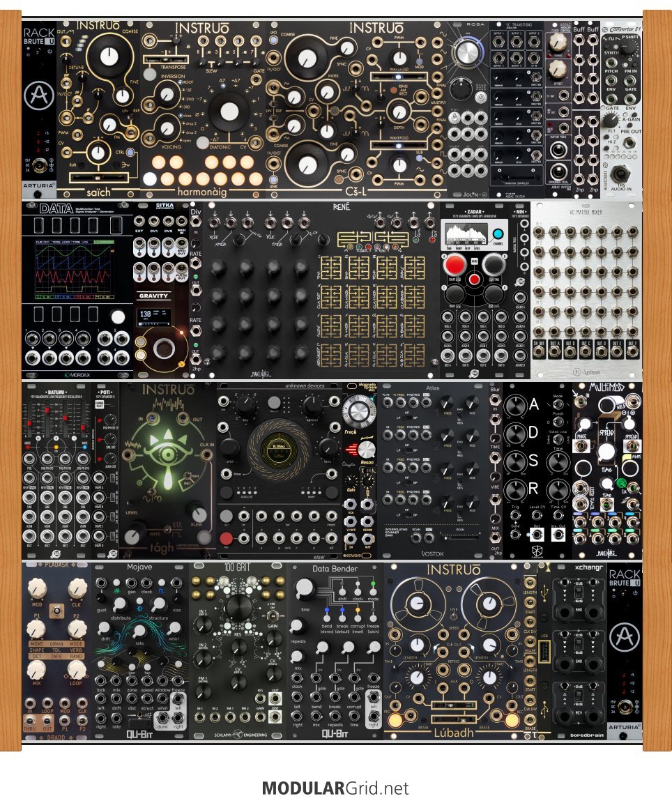Viewport: 672px width, 803px height.
Task: Click the large black center knob on 100 Grit
Action: 238,607
